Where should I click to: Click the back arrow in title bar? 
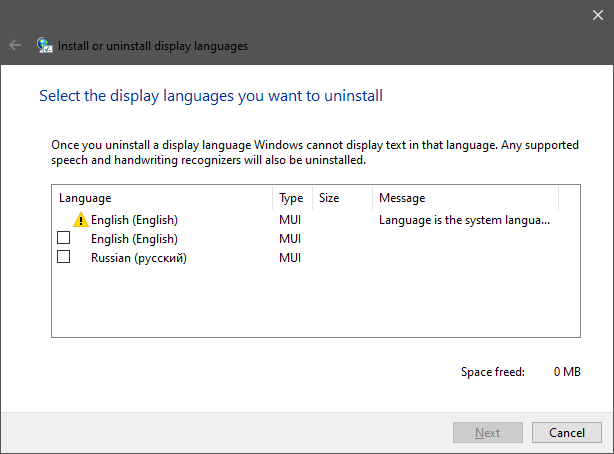point(15,45)
